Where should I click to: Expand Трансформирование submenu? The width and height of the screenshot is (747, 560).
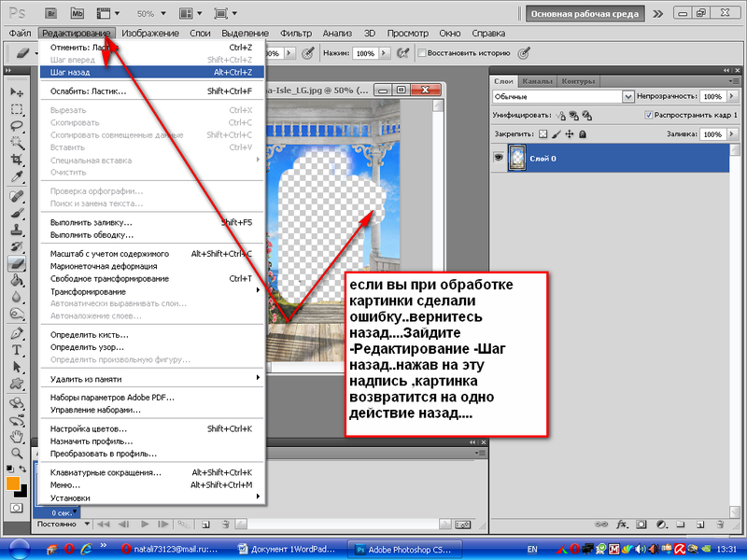(151, 291)
